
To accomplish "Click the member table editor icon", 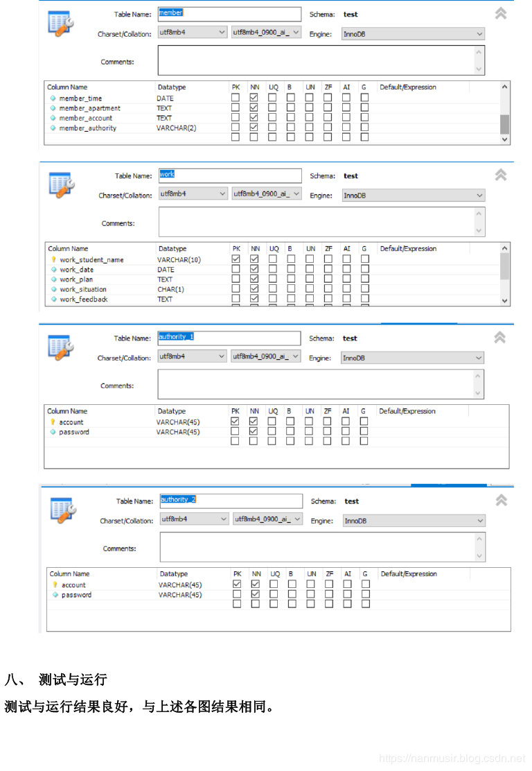I will coord(61,24).
